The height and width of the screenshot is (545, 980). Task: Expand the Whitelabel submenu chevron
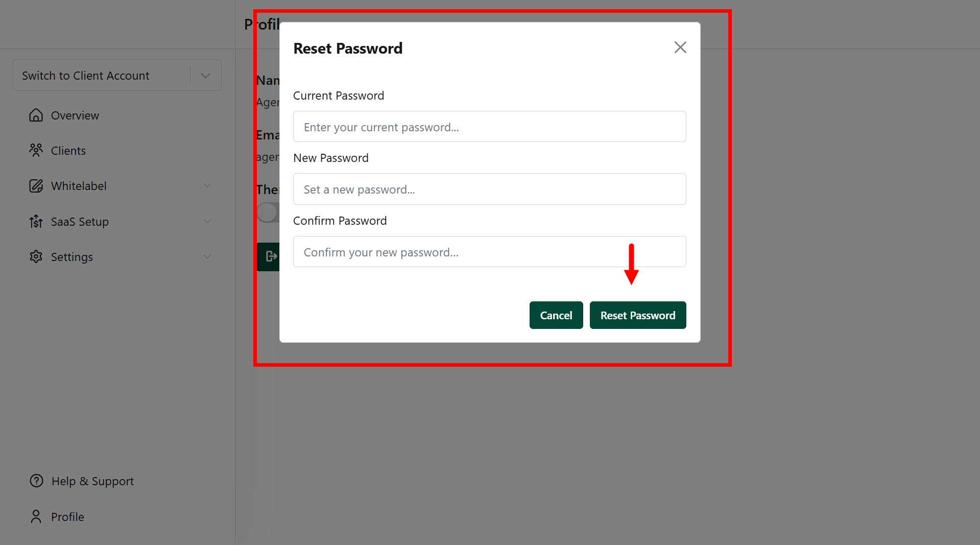(x=207, y=186)
